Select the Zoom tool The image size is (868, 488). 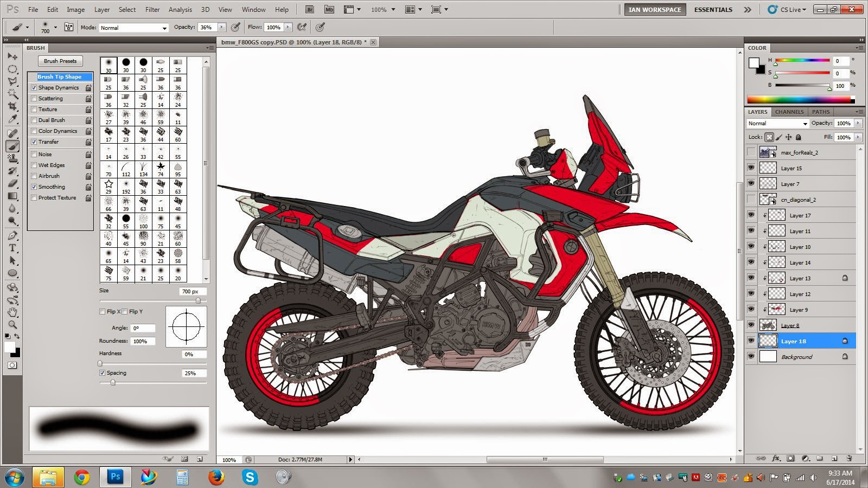pos(12,325)
